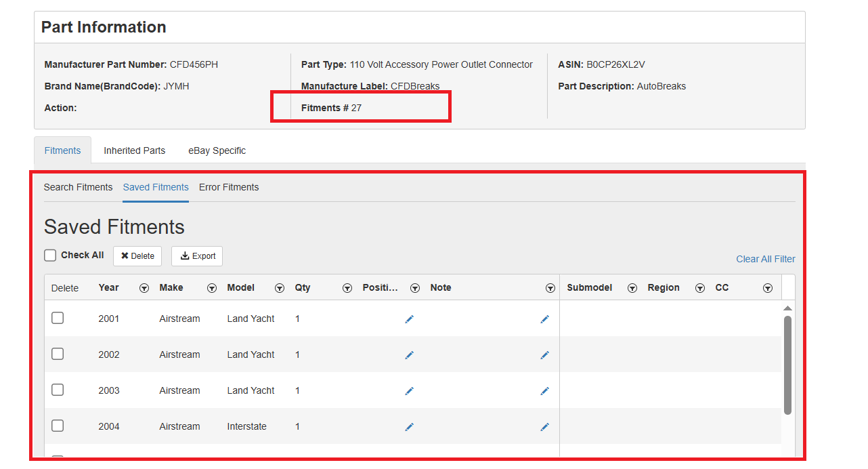
Task: Click the table's vertical scrollbar thumb
Action: 787,365
